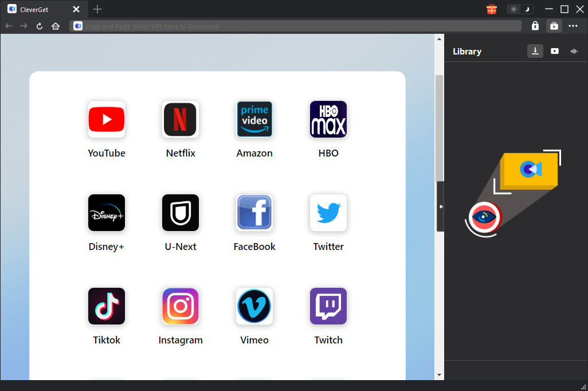Toggle the Library panel button in toolbar
The image size is (588, 391).
pos(554,26)
